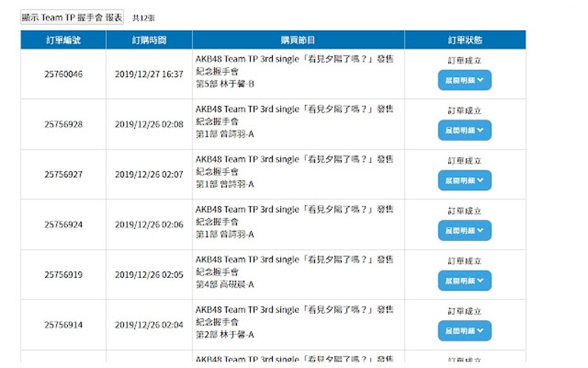Select order number 25756919
The image size is (588, 368).
[x=63, y=275]
